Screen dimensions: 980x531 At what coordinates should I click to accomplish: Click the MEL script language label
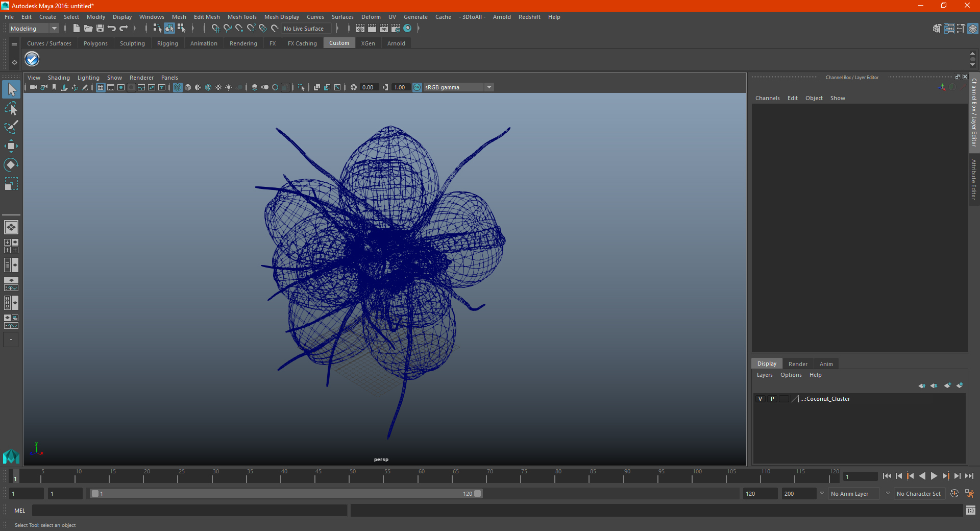[20, 511]
